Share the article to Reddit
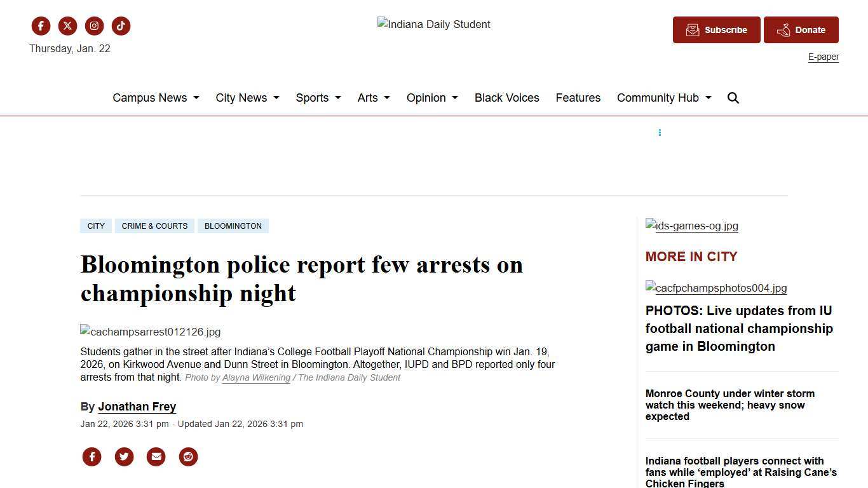The width and height of the screenshot is (868, 488). [188, 456]
